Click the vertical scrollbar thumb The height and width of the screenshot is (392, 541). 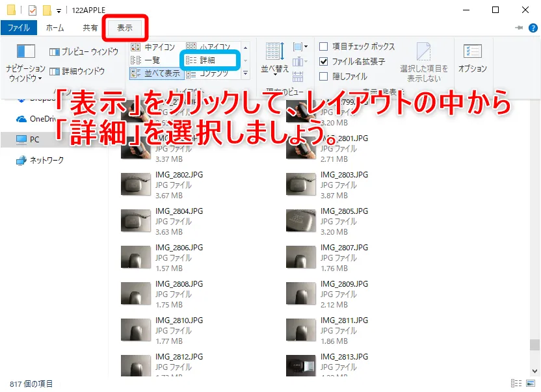click(x=534, y=345)
